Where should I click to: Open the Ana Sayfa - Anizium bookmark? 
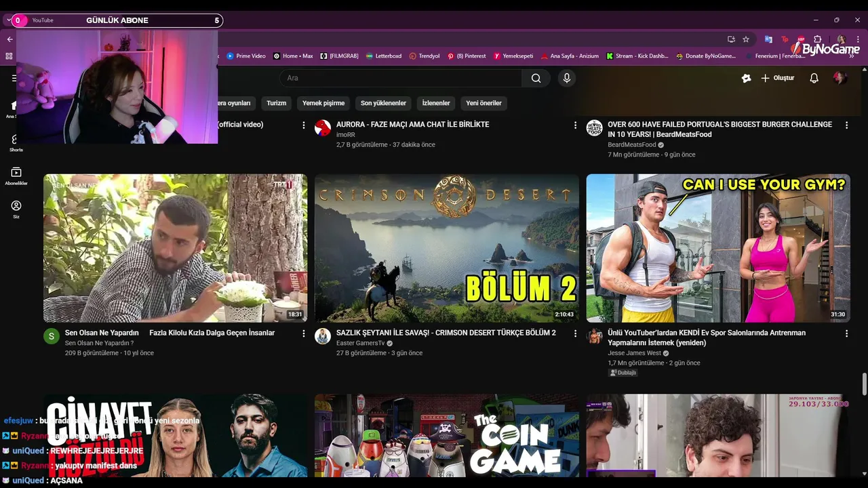(x=570, y=56)
